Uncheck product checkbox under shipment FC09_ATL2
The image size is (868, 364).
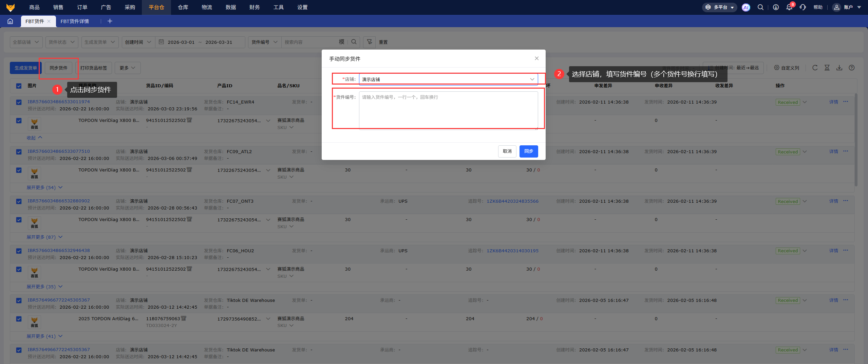tap(19, 170)
